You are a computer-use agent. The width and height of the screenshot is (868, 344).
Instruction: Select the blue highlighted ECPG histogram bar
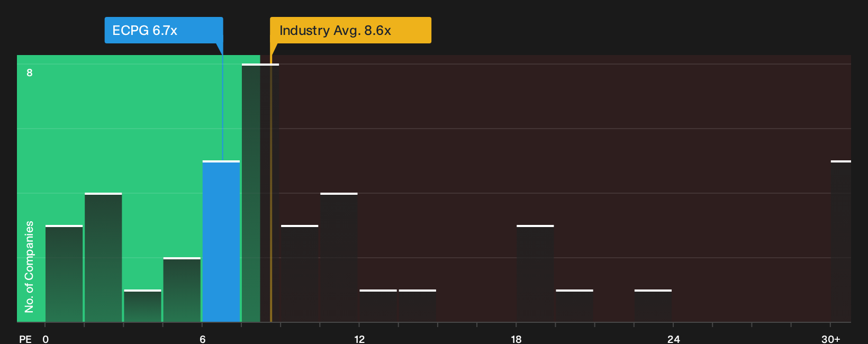coord(221,241)
